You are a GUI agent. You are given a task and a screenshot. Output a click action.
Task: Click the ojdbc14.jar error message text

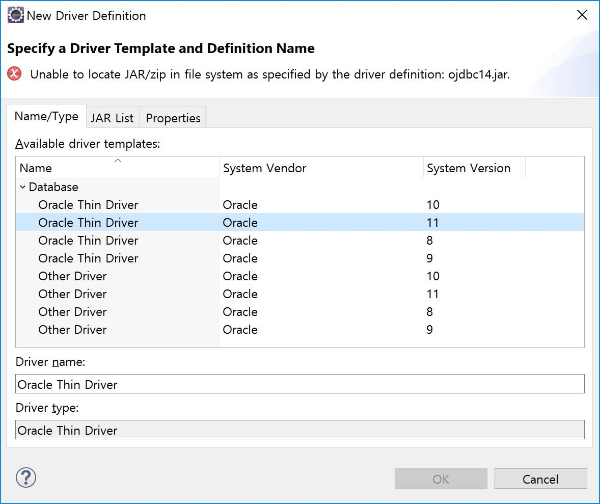pos(270,74)
